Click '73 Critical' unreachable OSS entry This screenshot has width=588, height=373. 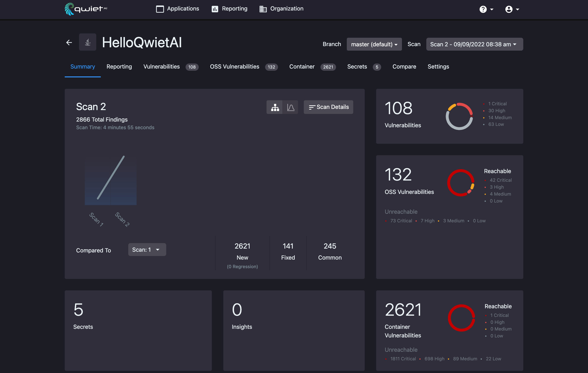point(401,221)
